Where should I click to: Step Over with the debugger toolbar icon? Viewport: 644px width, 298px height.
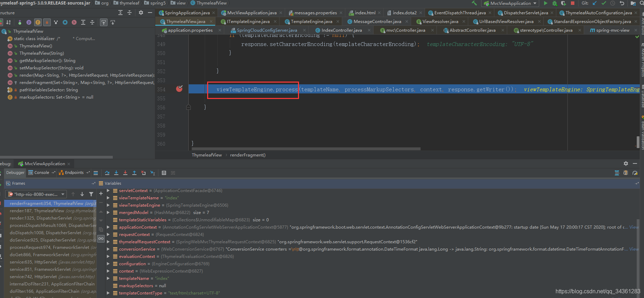(107, 173)
